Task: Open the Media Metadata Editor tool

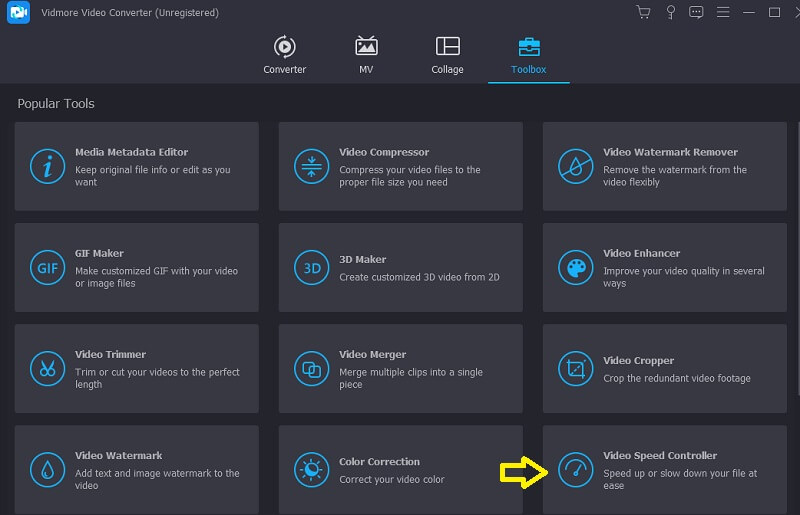Action: click(136, 167)
